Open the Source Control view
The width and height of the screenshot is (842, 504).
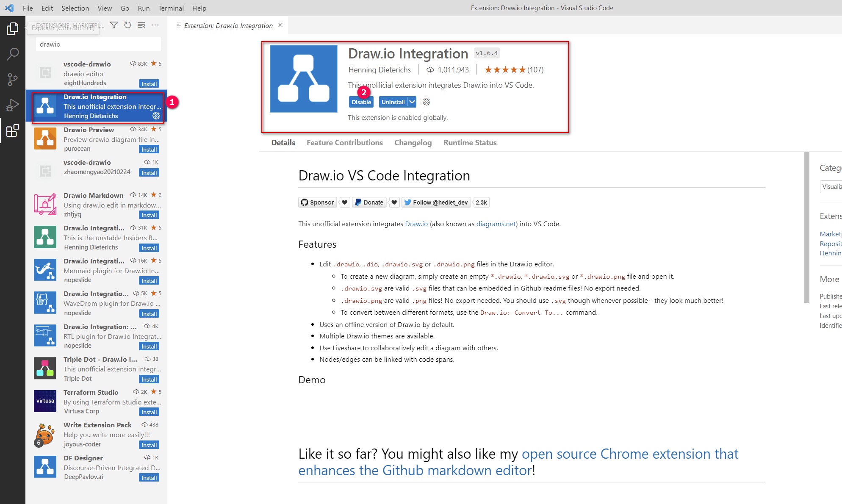13,79
